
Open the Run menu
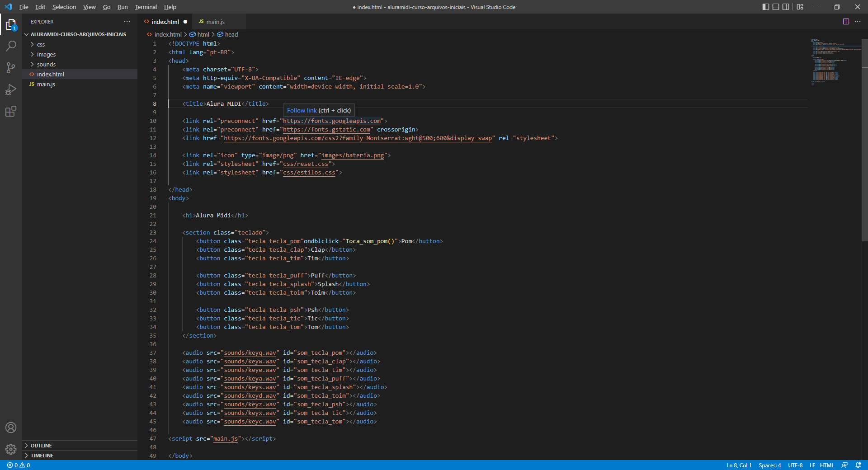coord(123,7)
